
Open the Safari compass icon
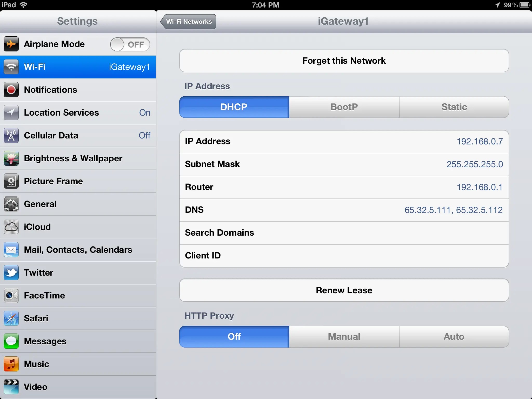coord(11,318)
